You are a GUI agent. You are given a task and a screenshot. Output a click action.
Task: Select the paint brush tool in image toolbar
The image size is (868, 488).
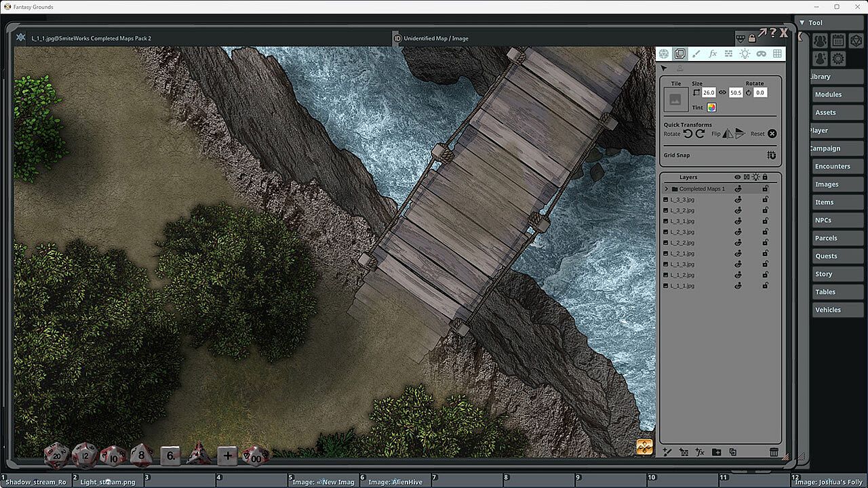pyautogui.click(x=696, y=54)
